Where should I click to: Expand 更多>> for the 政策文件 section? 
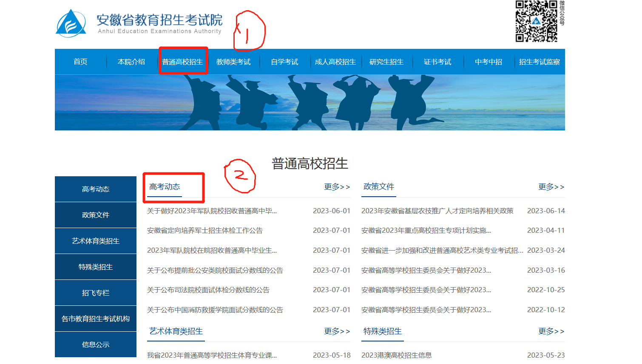(x=551, y=187)
